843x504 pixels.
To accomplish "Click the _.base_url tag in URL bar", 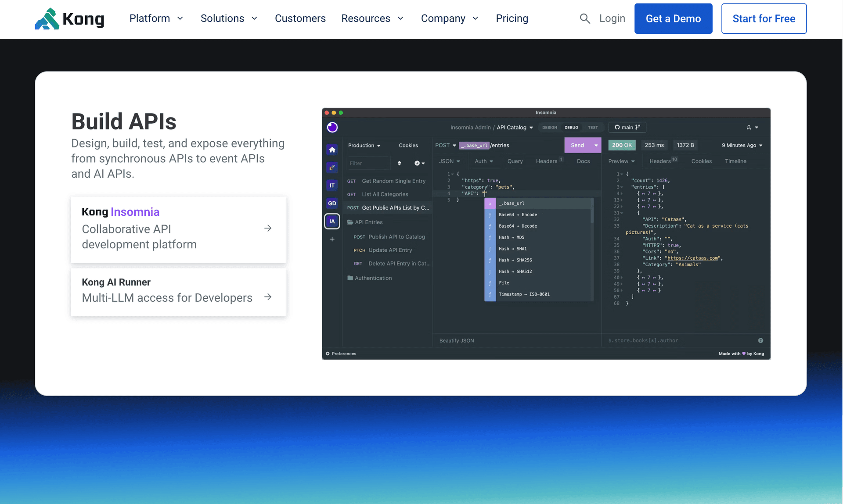I will point(474,145).
